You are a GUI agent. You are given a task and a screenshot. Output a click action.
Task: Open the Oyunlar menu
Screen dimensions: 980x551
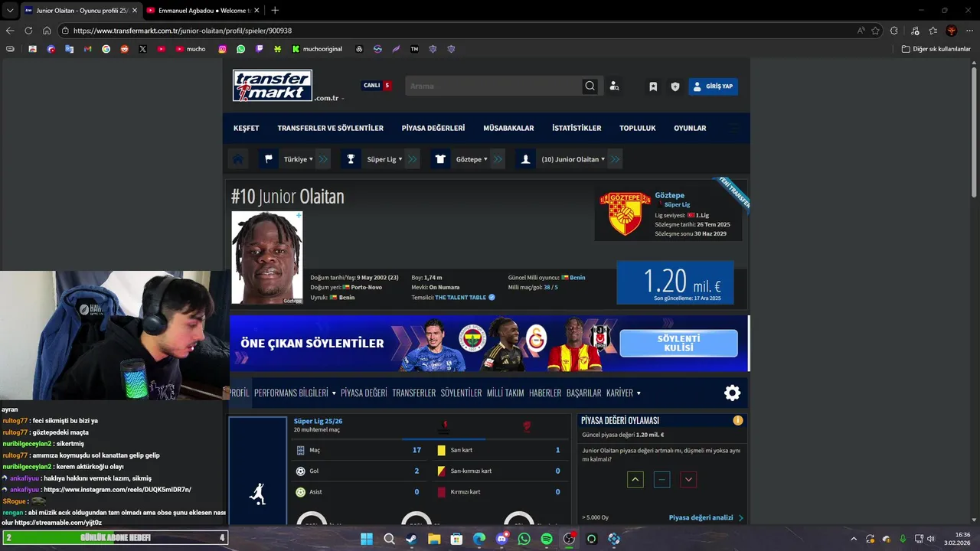pos(690,128)
